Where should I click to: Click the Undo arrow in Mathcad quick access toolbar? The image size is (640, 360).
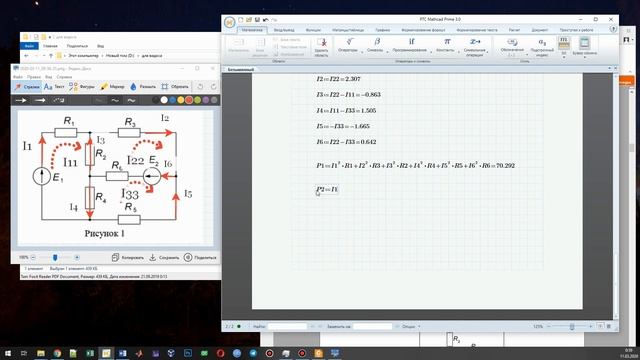(266, 20)
